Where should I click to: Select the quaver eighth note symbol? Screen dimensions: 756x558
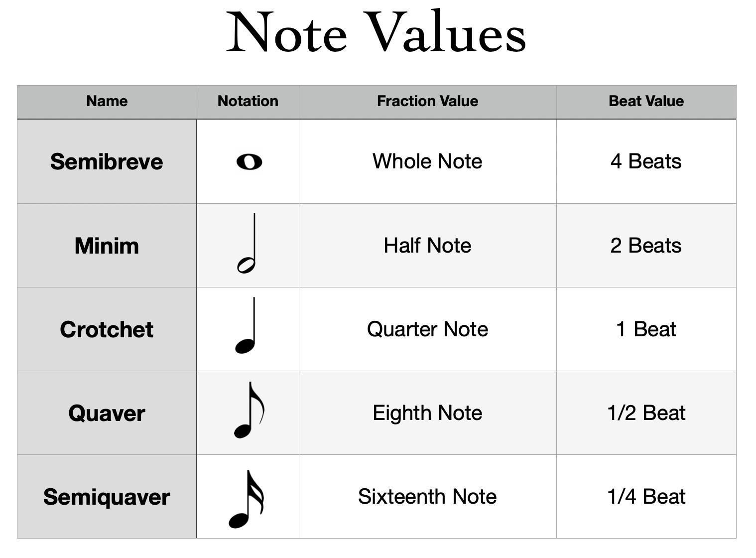(x=249, y=410)
